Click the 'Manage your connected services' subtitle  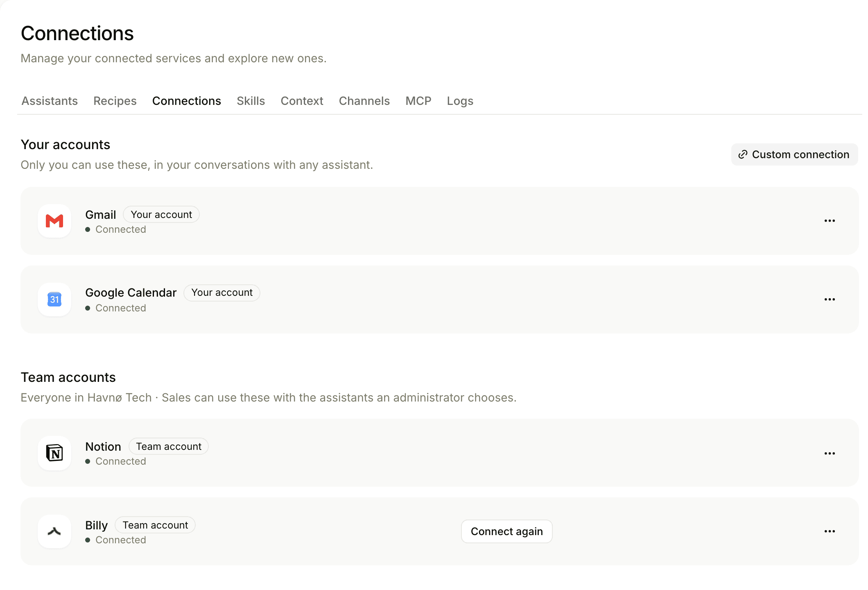[174, 58]
